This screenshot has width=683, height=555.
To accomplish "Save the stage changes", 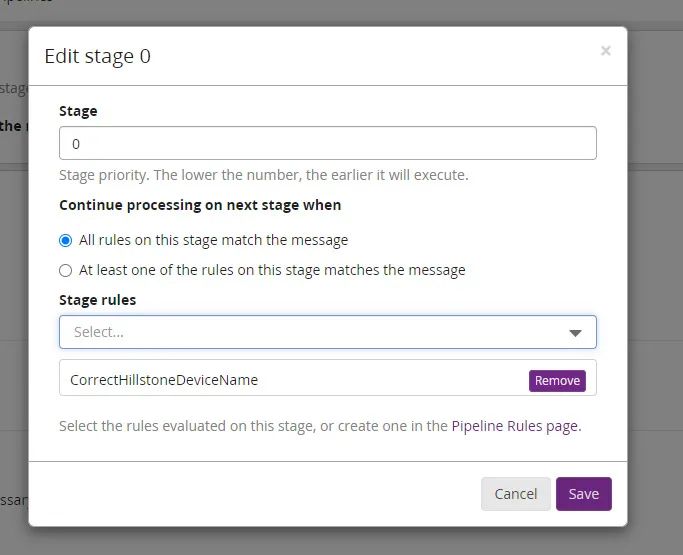I will coord(583,494).
